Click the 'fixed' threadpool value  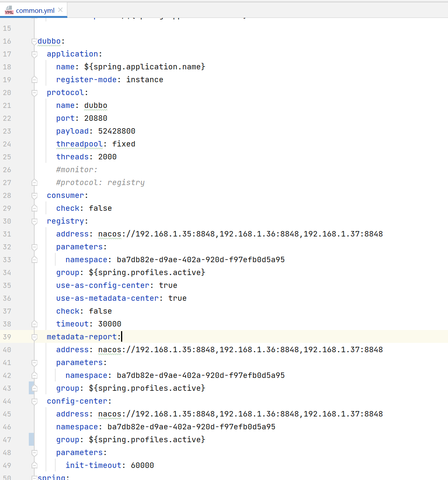point(124,144)
